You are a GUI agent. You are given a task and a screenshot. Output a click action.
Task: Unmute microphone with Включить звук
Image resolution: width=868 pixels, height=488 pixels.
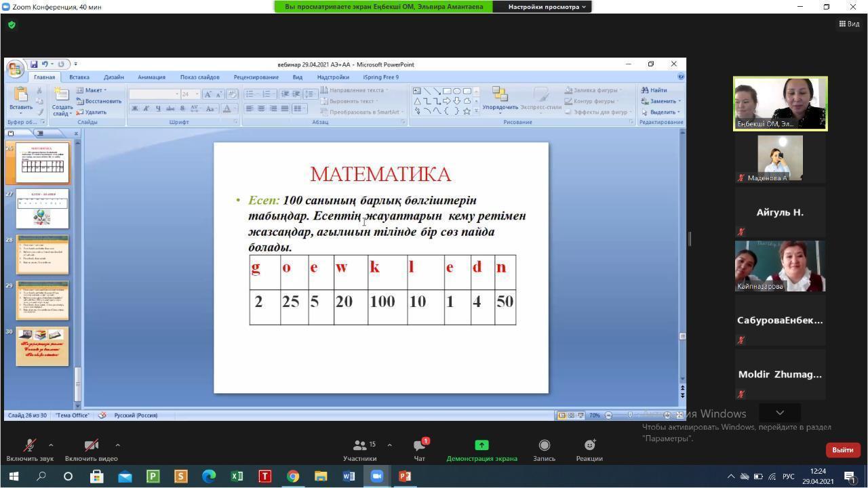29,445
